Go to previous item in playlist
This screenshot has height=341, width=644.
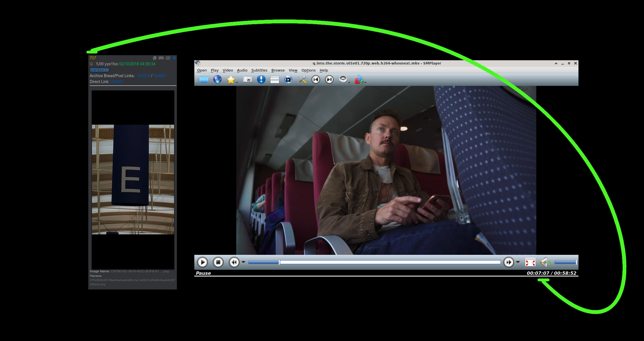pos(316,80)
